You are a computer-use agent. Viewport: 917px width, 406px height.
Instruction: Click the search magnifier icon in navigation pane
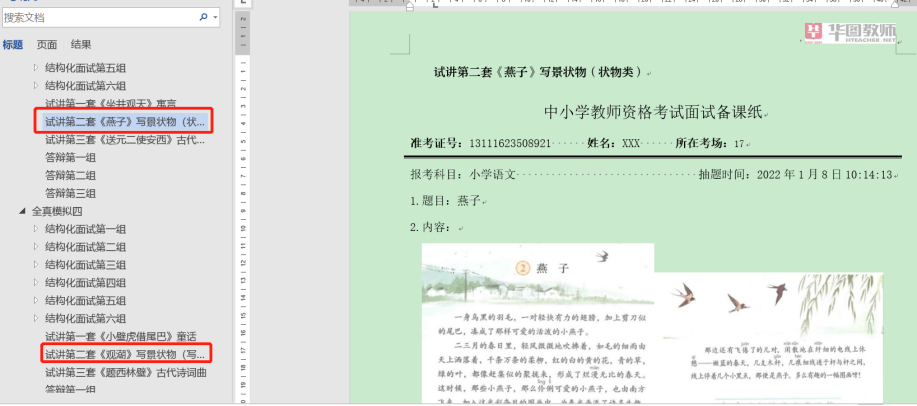point(203,18)
